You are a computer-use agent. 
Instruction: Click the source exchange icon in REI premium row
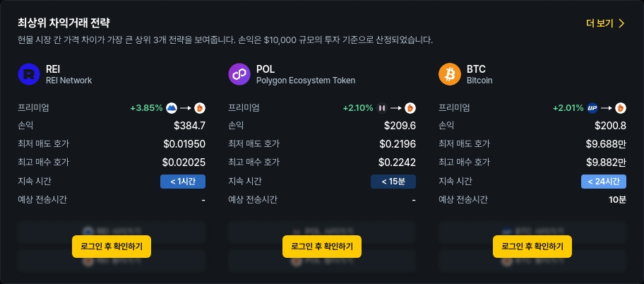(x=172, y=108)
